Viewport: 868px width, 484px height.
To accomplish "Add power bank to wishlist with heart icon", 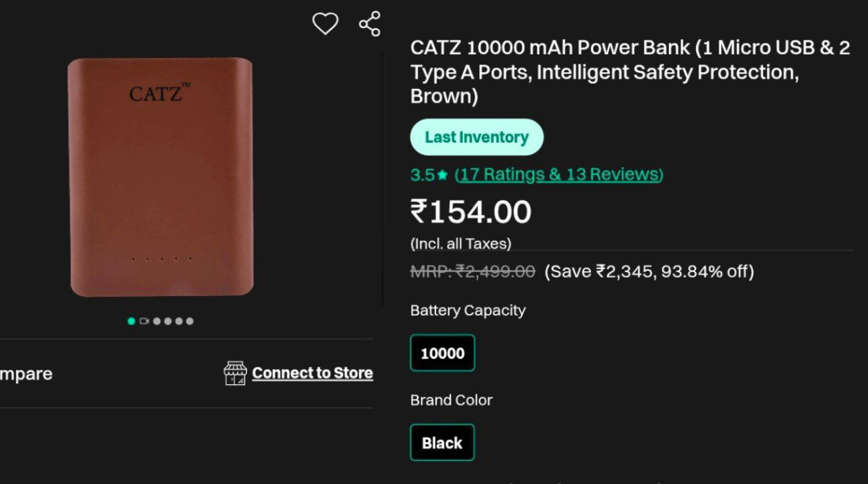I will 325,24.
